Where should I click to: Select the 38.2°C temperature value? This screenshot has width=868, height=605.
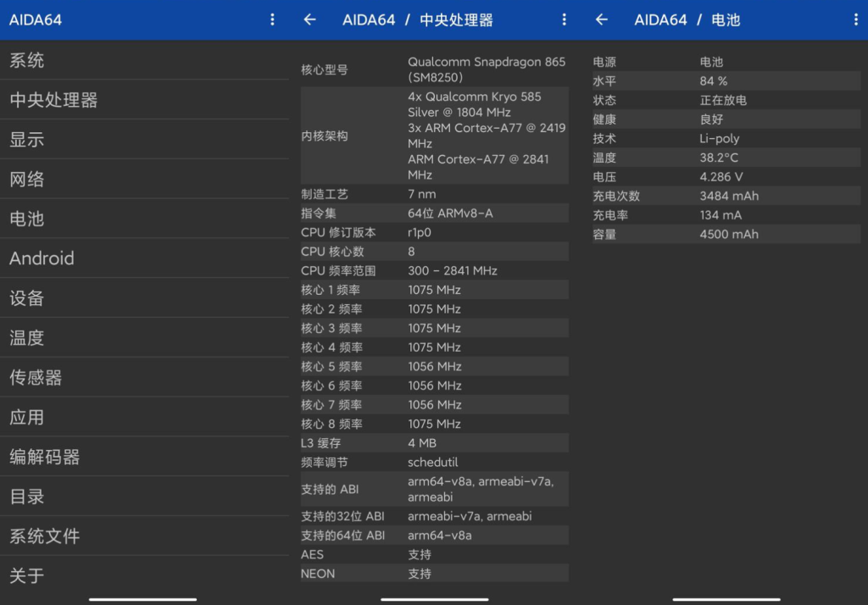click(x=719, y=158)
